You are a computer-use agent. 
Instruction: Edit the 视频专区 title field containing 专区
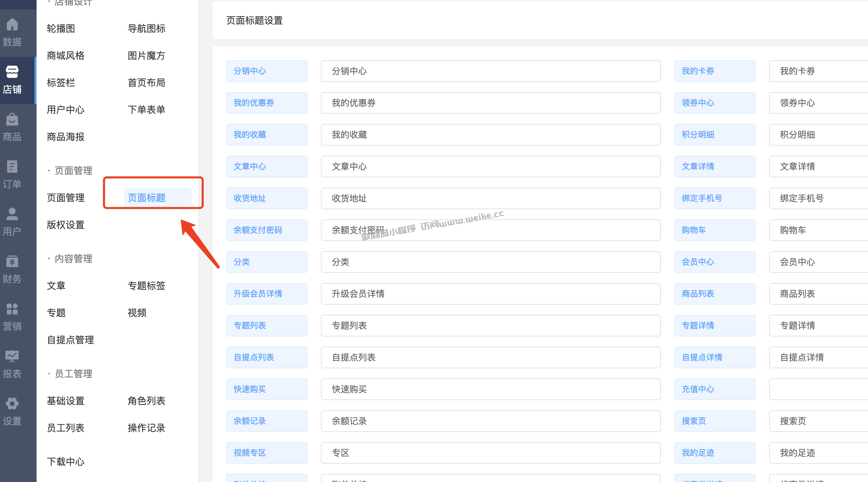pos(491,453)
